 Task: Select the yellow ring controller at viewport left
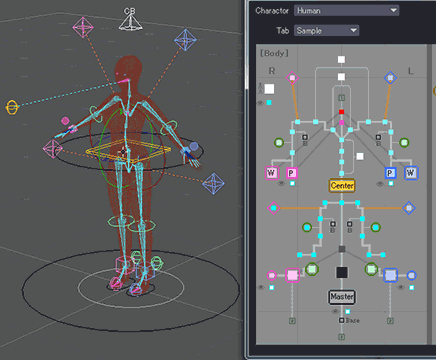click(12, 107)
